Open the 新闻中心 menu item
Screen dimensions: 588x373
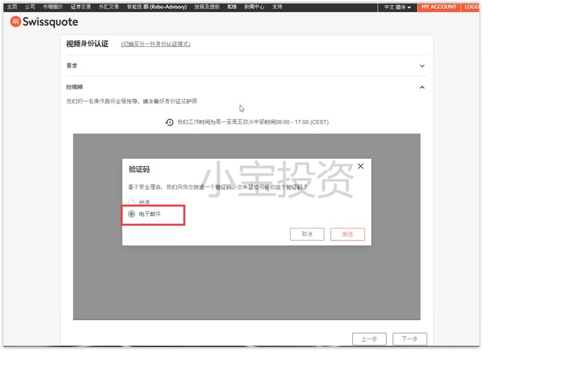[x=254, y=7]
